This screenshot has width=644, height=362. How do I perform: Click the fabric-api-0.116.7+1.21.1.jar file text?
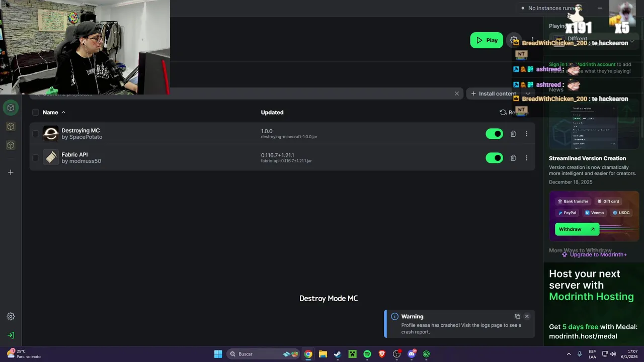click(x=286, y=161)
